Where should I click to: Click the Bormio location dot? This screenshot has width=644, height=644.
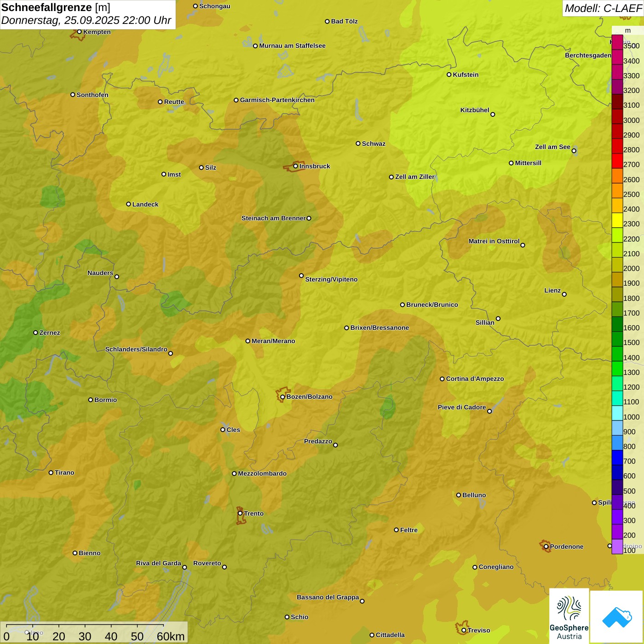pyautogui.click(x=91, y=400)
